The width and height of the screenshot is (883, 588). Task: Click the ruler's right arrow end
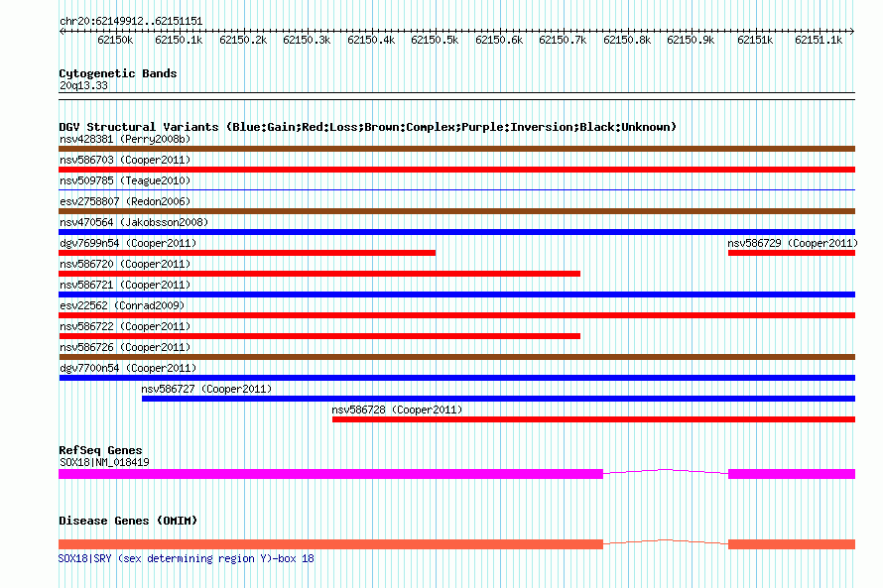tap(852, 31)
